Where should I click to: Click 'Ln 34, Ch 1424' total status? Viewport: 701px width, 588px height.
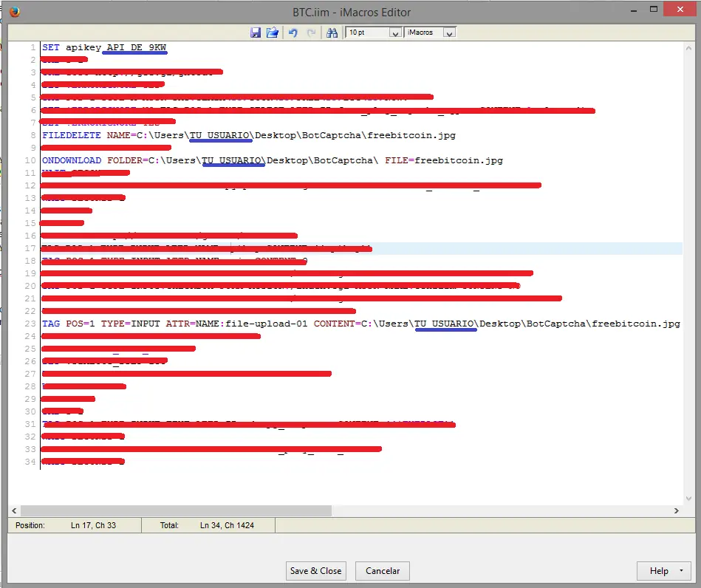pyautogui.click(x=227, y=525)
